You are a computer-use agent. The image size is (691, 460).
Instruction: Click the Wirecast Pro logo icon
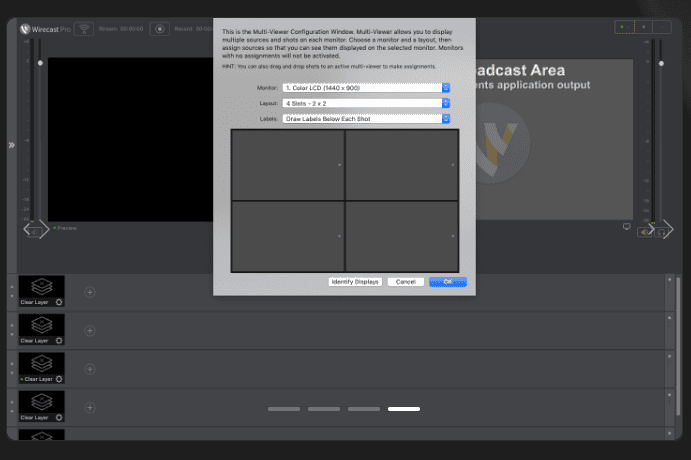click(x=25, y=29)
